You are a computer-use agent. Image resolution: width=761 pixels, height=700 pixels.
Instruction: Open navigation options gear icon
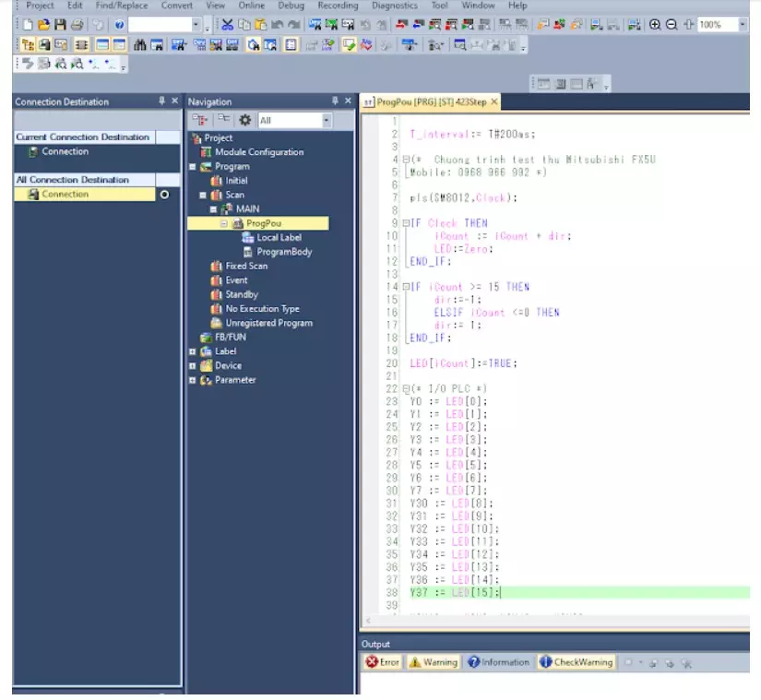click(244, 120)
